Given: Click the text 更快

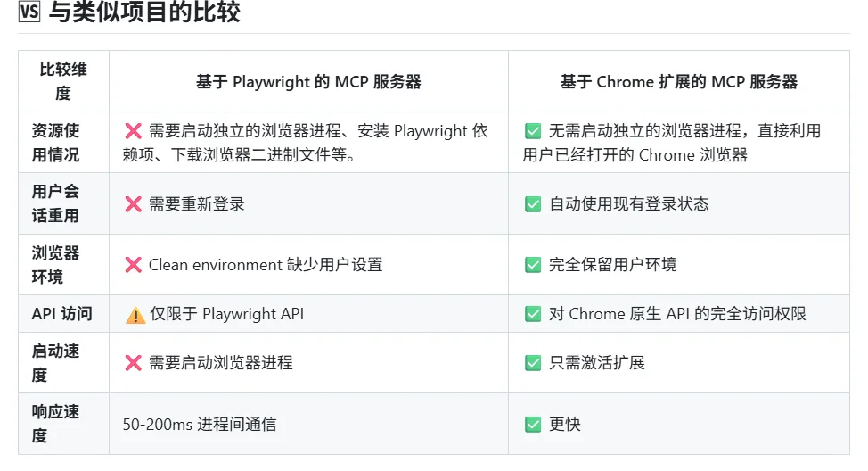Looking at the screenshot, I should (565, 425).
